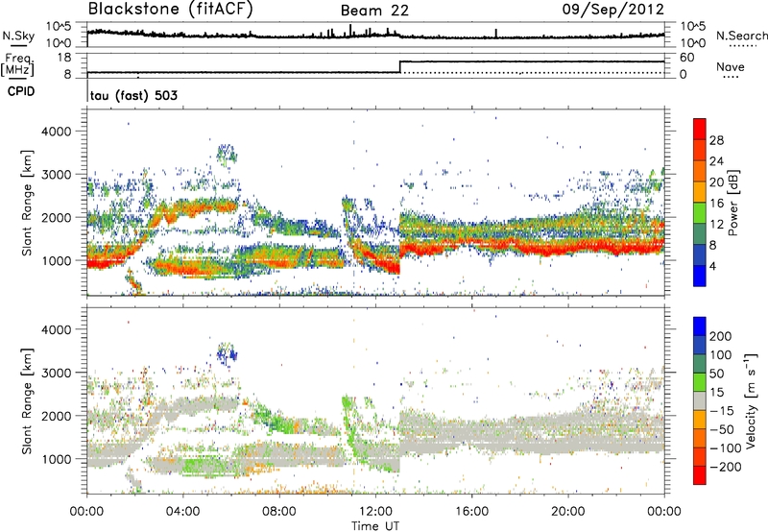Click the '18' tick on frequency axis
Image resolution: width=768 pixels, height=532 pixels.
[x=64, y=58]
